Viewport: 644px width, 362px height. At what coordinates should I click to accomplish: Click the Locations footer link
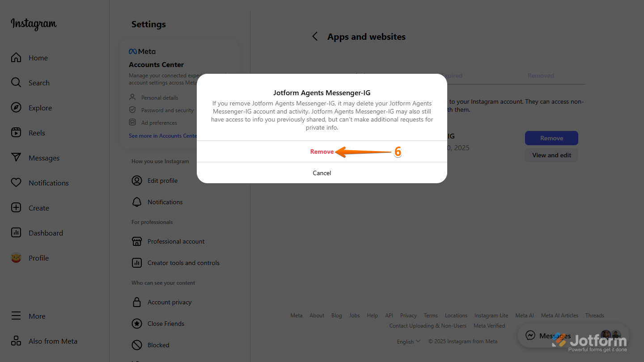tap(456, 316)
